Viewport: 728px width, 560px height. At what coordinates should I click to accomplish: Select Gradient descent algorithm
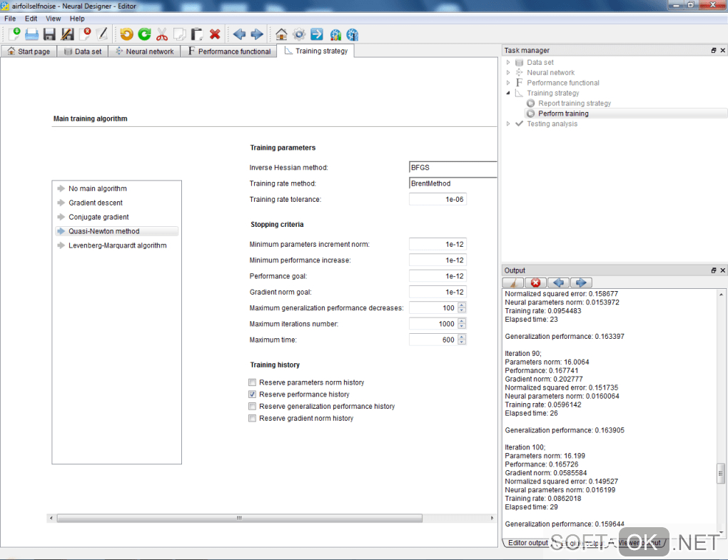(116, 203)
